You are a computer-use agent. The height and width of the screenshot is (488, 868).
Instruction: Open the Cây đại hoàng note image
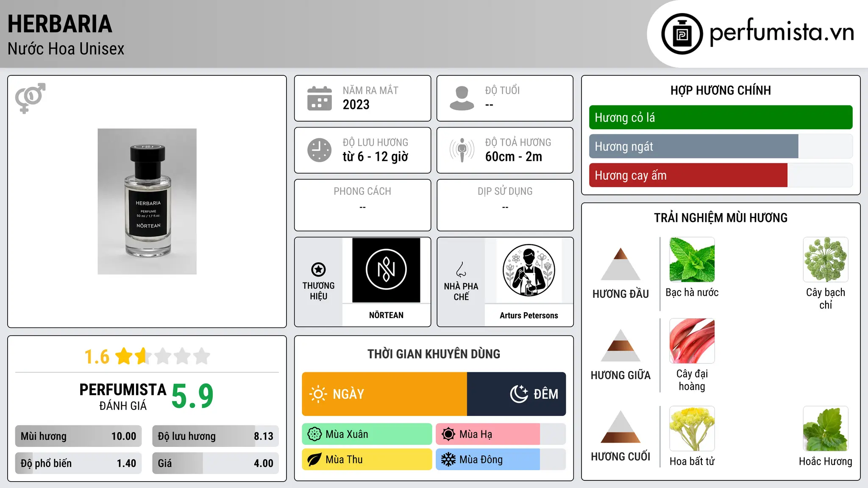point(692,341)
